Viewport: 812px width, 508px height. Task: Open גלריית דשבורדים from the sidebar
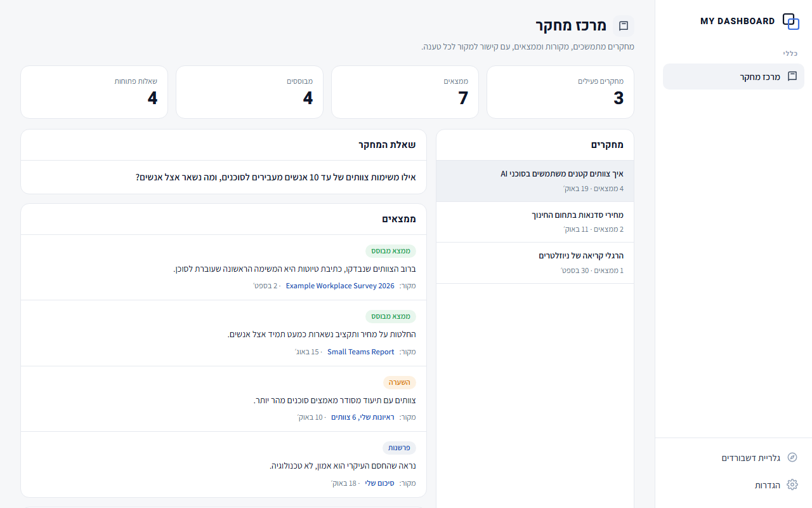tap(733, 457)
